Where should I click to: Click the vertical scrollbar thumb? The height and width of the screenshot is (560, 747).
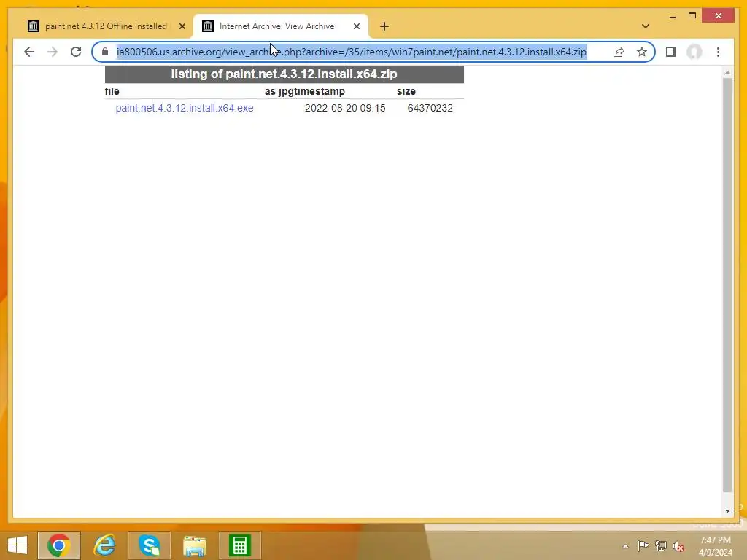(x=727, y=285)
